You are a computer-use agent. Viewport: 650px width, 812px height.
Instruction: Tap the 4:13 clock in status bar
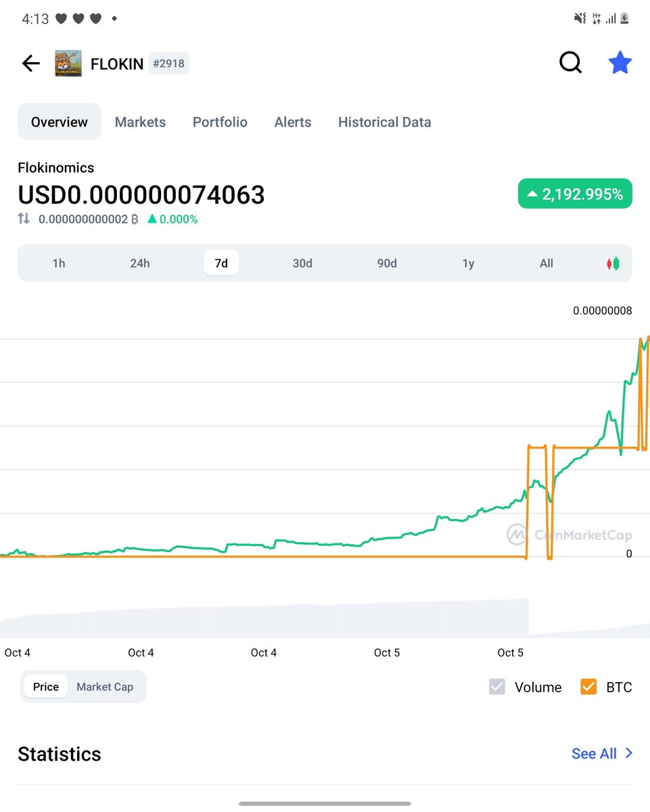(x=35, y=19)
